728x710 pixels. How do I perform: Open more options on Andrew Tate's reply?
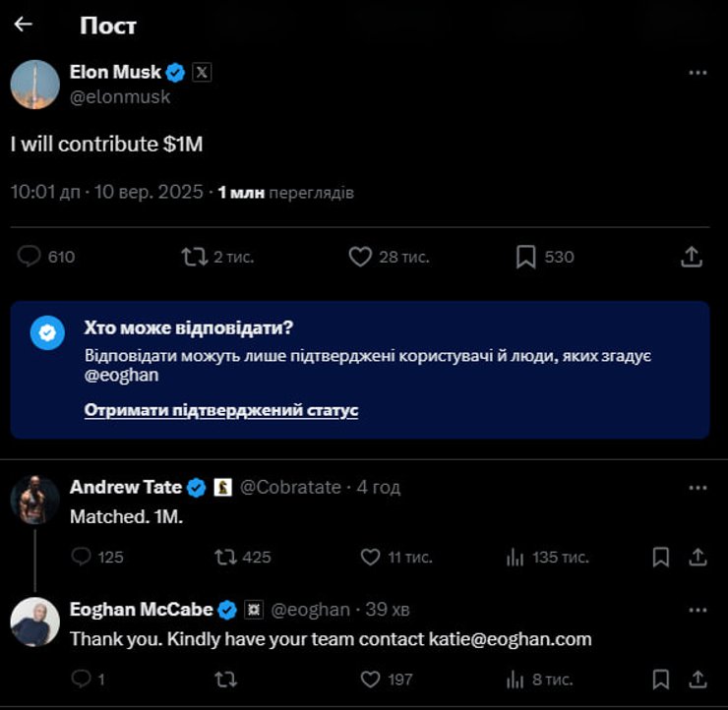coord(698,488)
